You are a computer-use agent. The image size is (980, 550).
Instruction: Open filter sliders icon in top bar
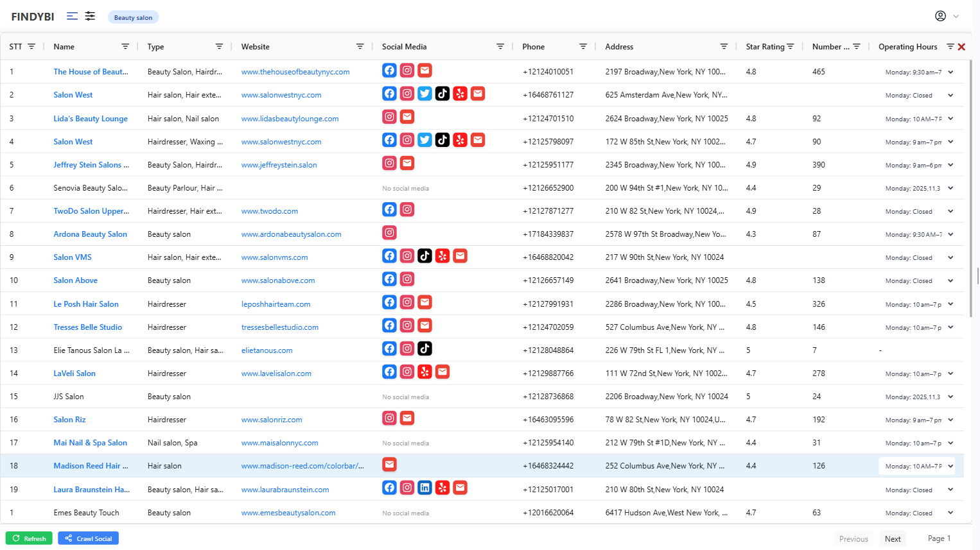tap(90, 16)
